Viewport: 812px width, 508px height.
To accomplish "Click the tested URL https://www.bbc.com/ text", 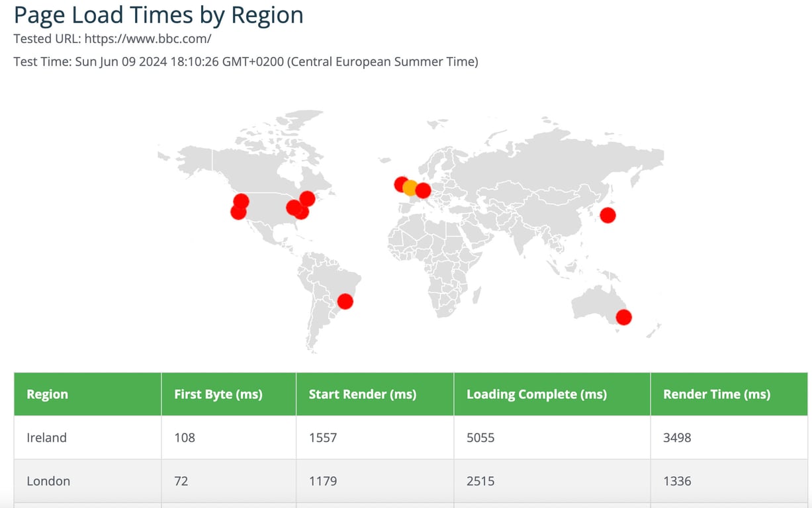I will pyautogui.click(x=148, y=38).
